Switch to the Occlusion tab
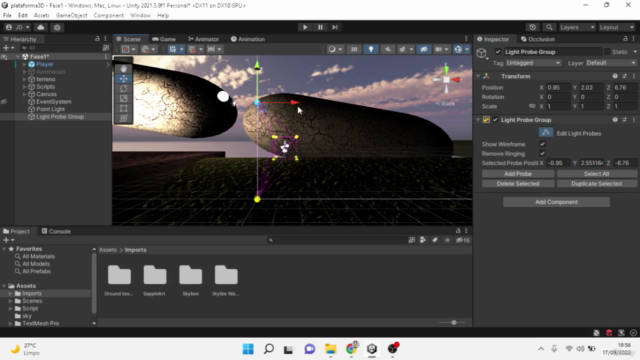 (538, 39)
